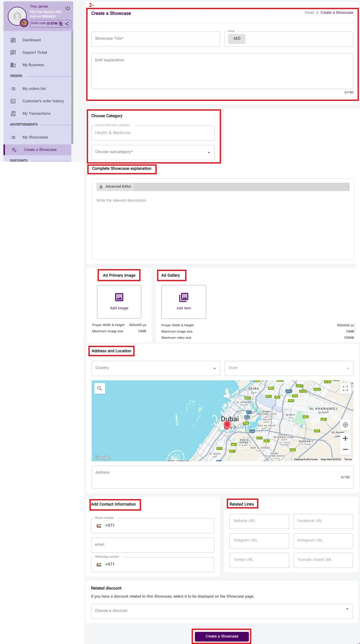
Task: Click Add Item in Ad Gallery
Action: pos(184,302)
